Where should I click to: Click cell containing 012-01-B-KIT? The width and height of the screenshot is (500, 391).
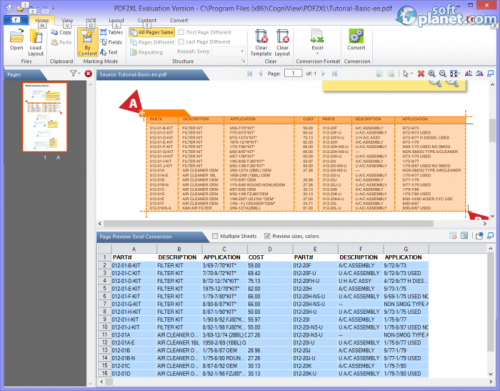134,265
